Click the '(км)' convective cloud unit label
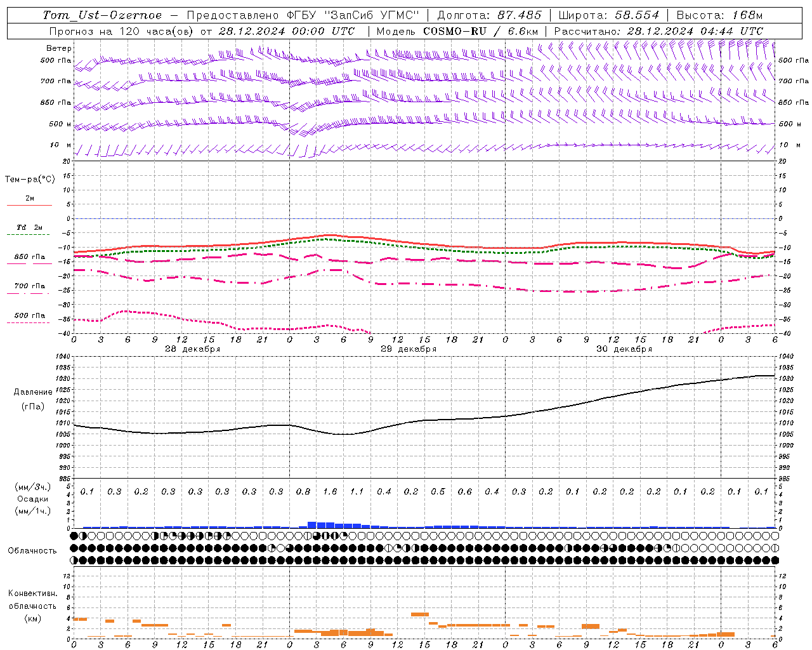Image resolution: width=812 pixels, height=650 pixels. pos(32,618)
